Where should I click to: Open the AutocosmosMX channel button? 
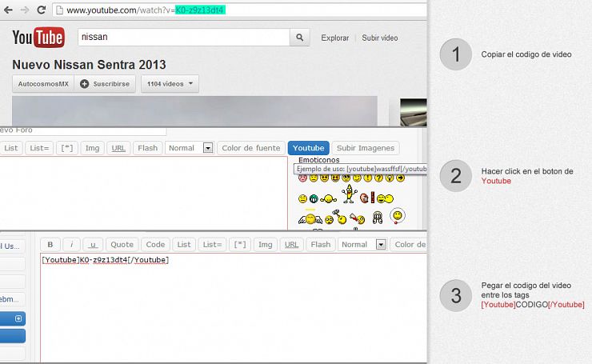click(43, 84)
